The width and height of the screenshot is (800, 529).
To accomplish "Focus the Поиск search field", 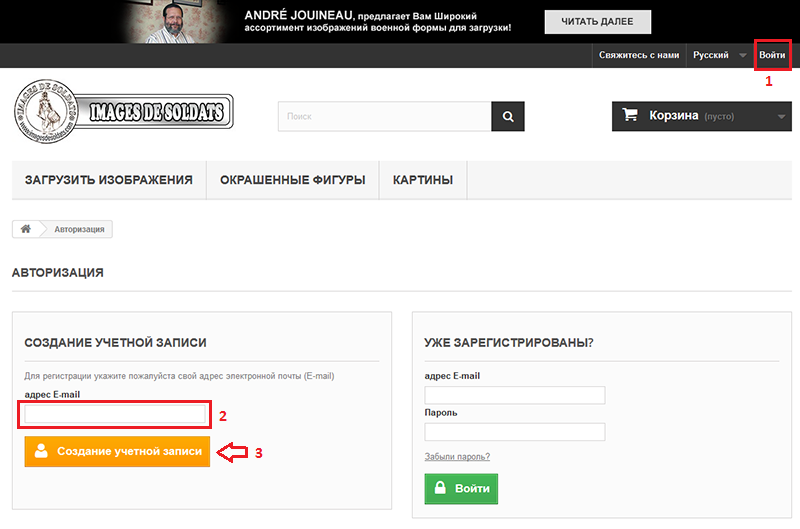I will click(x=384, y=116).
